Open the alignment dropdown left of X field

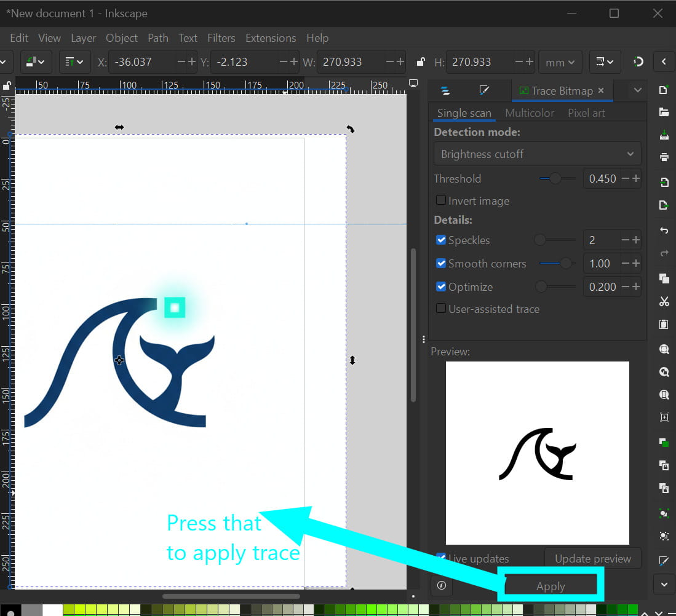click(74, 62)
